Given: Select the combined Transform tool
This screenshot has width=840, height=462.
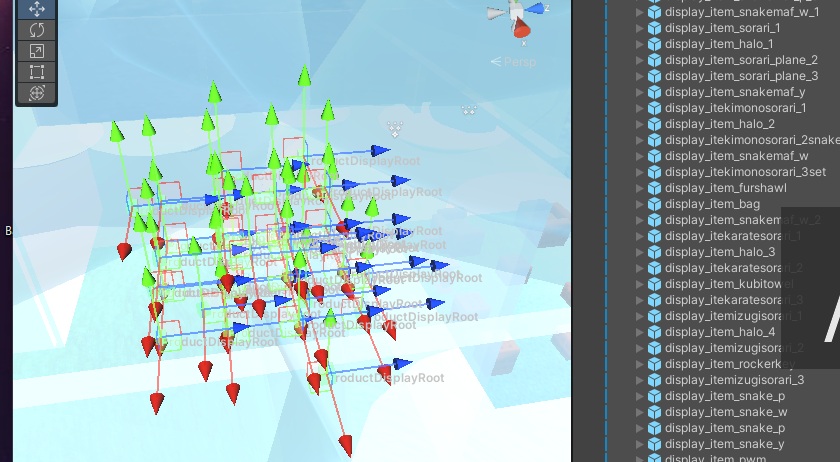Looking at the screenshot, I should coord(36,93).
